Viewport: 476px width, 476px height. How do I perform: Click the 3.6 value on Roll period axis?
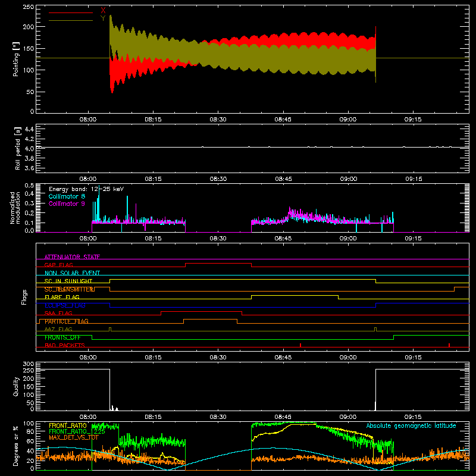(29, 168)
